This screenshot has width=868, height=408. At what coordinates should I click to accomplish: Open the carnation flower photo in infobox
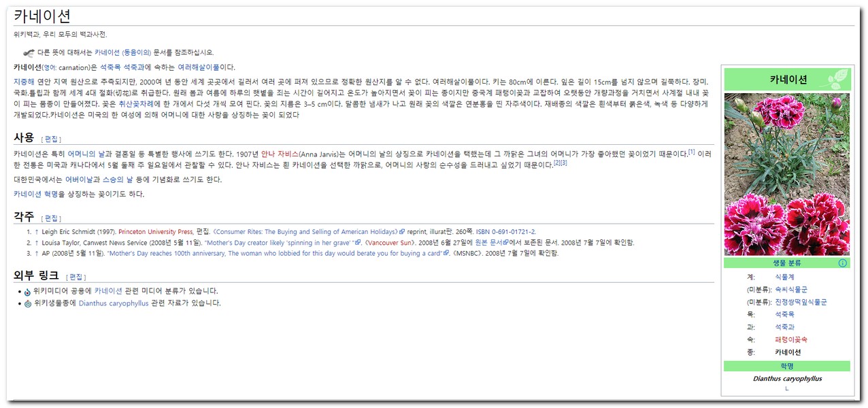point(786,175)
